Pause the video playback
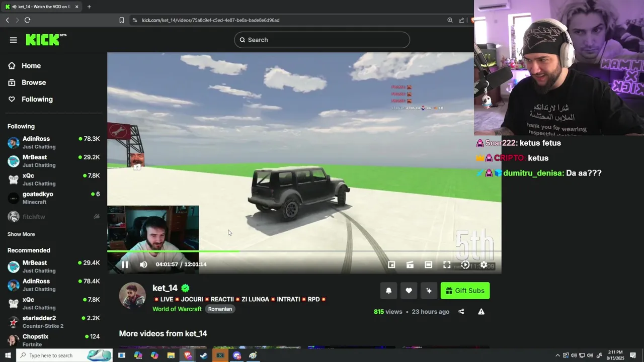This screenshot has height=362, width=644. [x=125, y=264]
